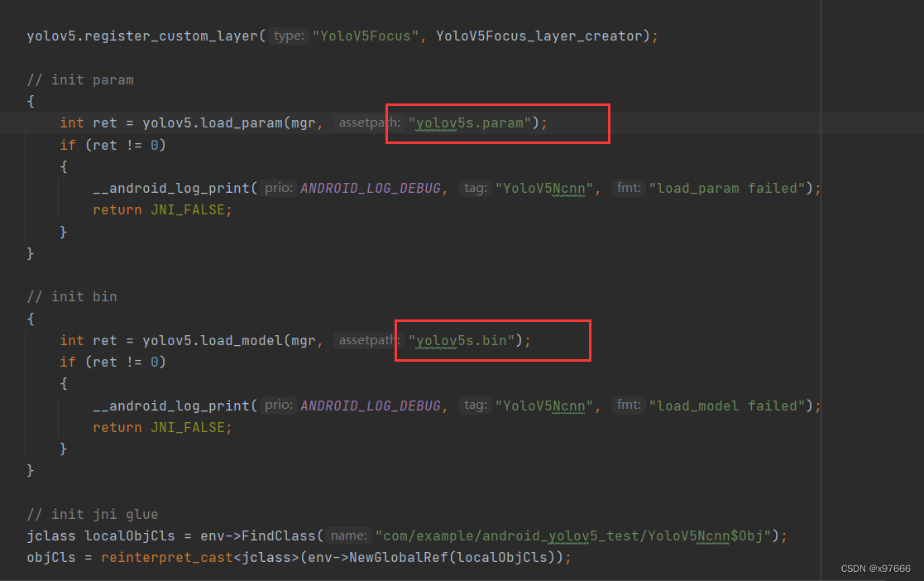Click the "// init jni glue" comment
The height and width of the screenshot is (581, 924).
click(x=93, y=514)
